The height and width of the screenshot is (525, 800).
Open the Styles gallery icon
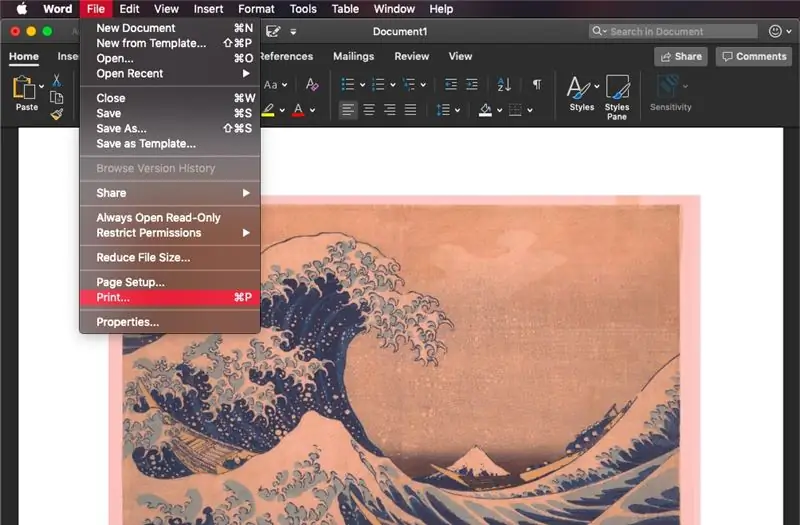578,88
